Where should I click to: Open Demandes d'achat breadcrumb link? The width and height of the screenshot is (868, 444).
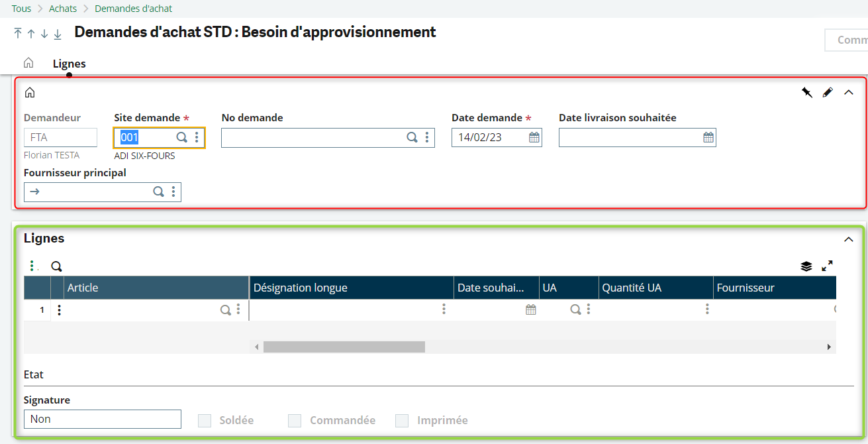(133, 9)
